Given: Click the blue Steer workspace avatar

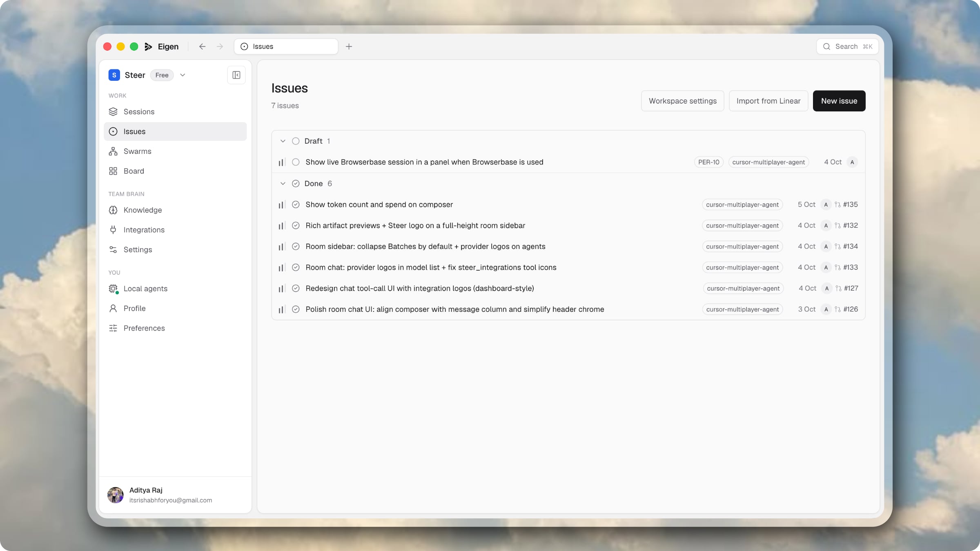Looking at the screenshot, I should [x=114, y=75].
